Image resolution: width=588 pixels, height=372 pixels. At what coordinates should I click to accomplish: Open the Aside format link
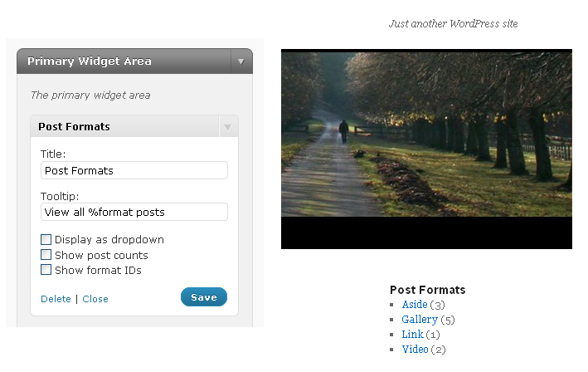[x=415, y=305]
